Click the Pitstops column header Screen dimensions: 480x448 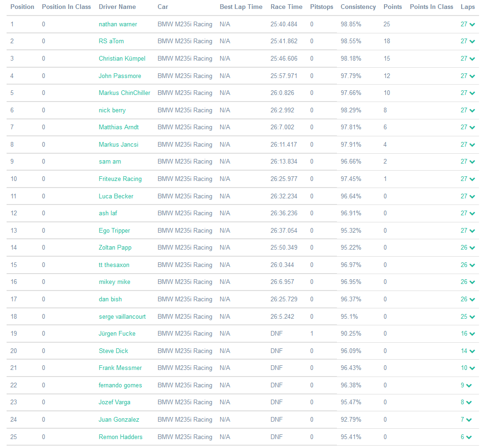point(321,7)
